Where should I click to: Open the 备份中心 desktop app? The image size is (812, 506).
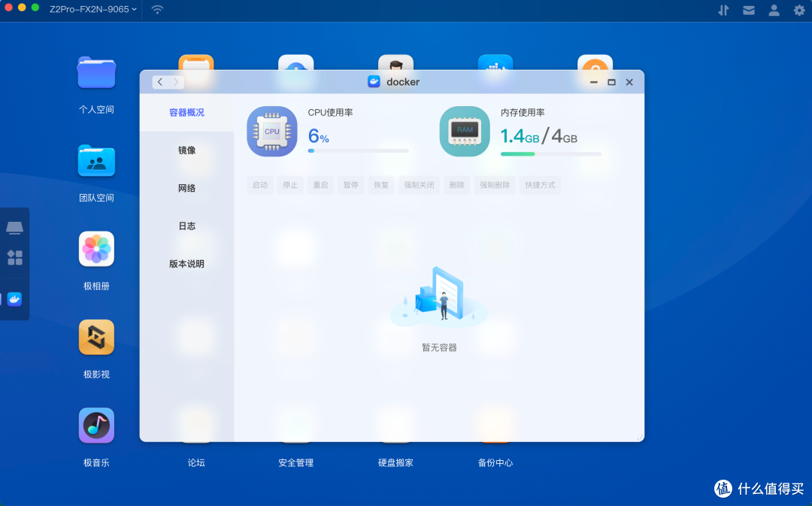[495, 462]
